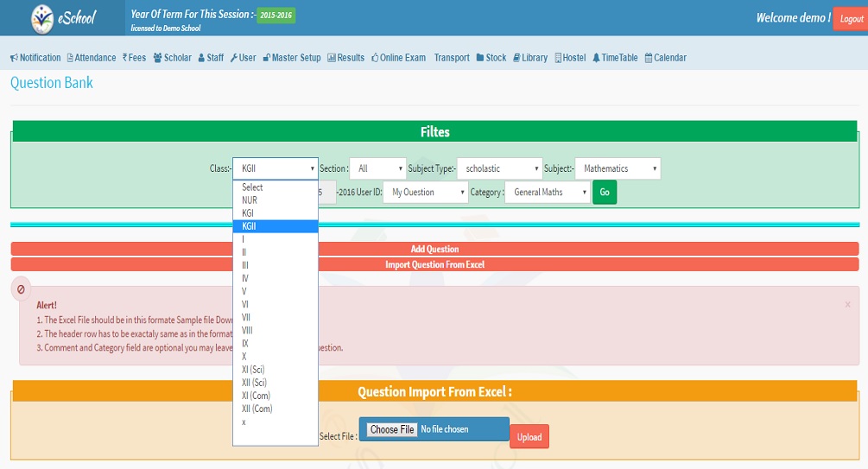Select NUR option in class dropdown
Image resolution: width=868 pixels, height=469 pixels.
250,200
